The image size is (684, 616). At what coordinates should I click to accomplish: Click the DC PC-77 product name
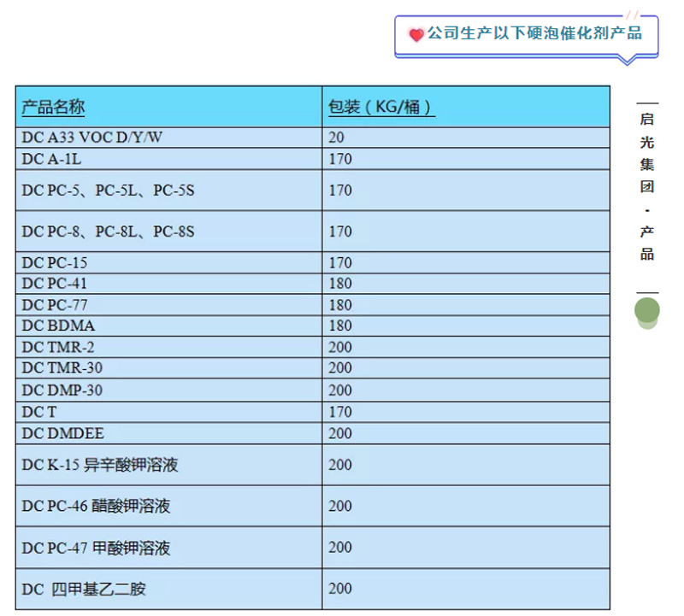pos(55,305)
